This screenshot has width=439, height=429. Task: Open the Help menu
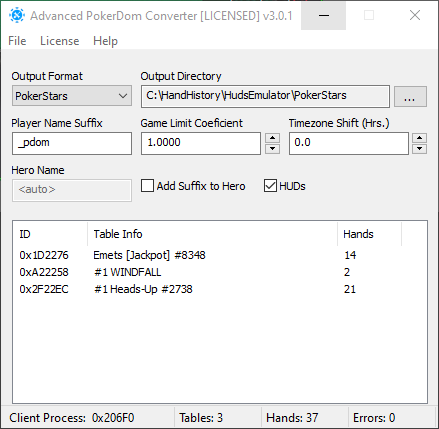click(x=105, y=41)
